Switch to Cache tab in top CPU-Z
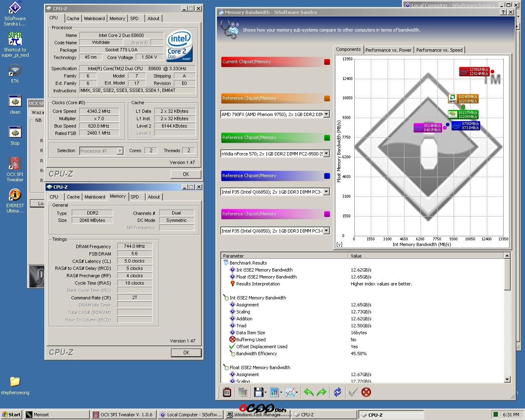The height and width of the screenshot is (420, 525). click(73, 18)
